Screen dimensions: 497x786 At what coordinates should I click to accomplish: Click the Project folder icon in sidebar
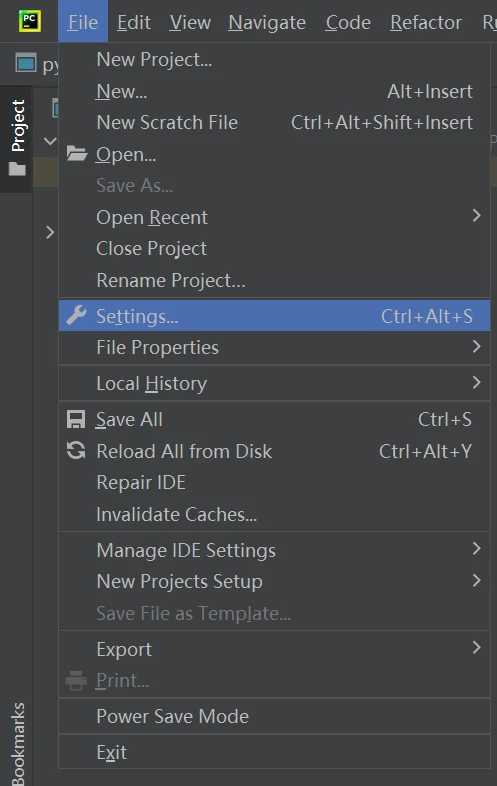[x=17, y=169]
